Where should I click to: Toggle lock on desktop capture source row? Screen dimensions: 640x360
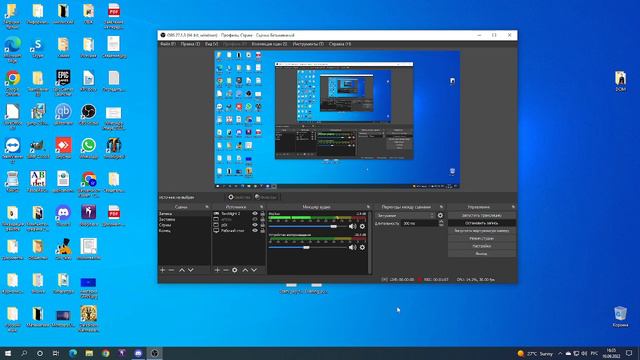point(262,230)
